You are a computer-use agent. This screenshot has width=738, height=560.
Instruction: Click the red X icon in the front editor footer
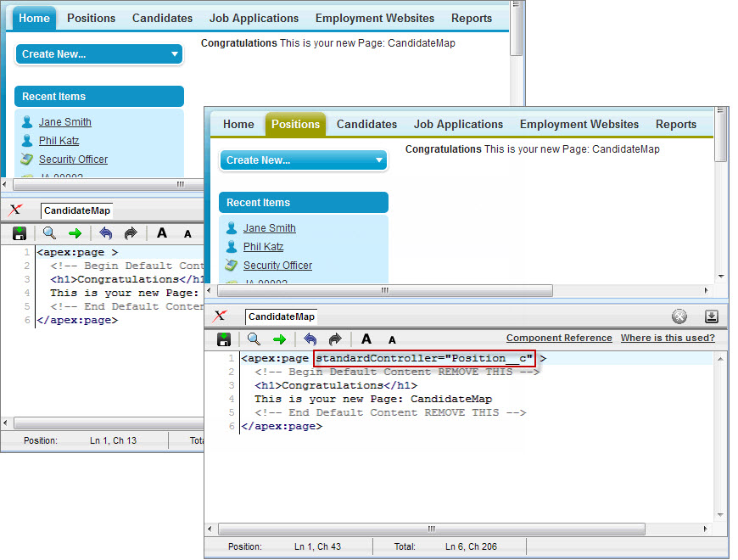(x=220, y=316)
